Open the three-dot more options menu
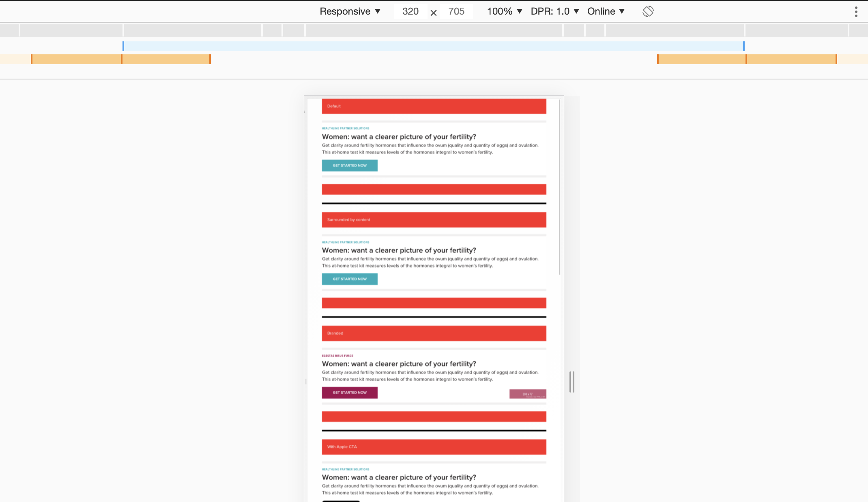 856,11
